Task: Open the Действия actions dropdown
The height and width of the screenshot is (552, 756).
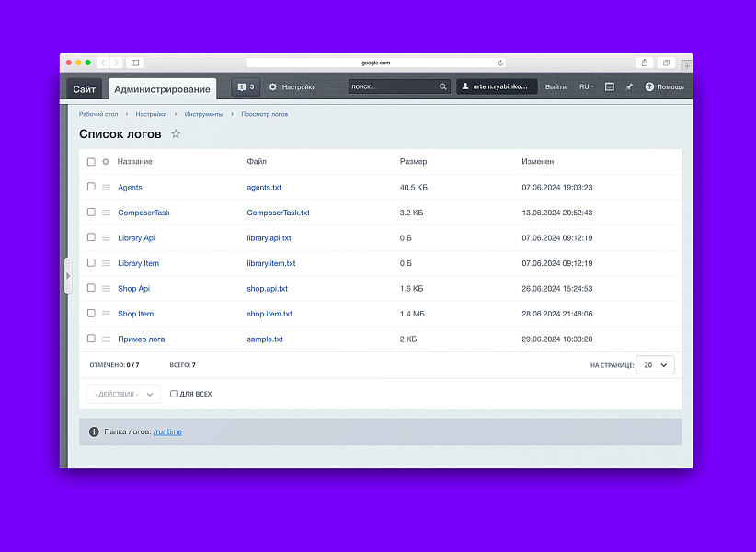Action: point(123,394)
